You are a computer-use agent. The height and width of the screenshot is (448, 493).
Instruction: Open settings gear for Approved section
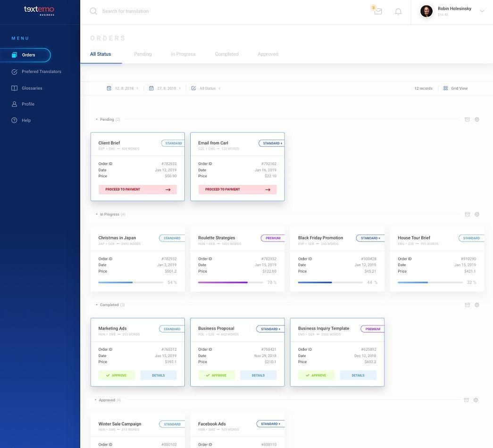pyautogui.click(x=476, y=400)
